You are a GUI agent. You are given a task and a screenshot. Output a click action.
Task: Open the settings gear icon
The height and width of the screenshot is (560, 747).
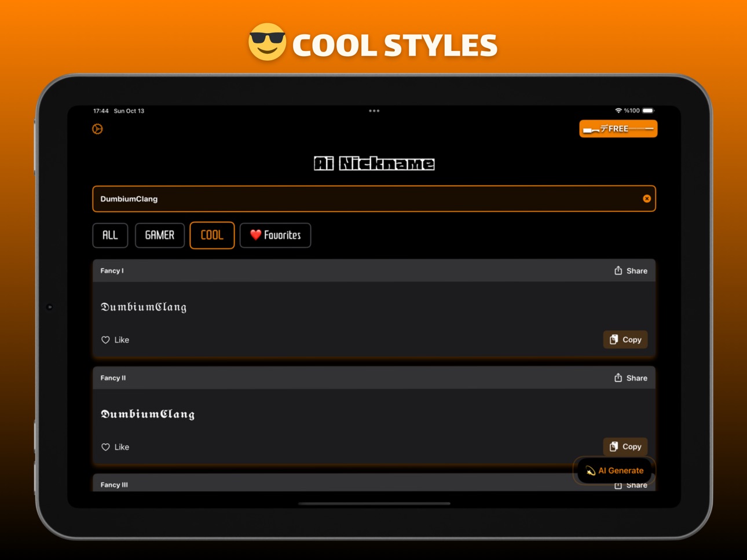(97, 129)
